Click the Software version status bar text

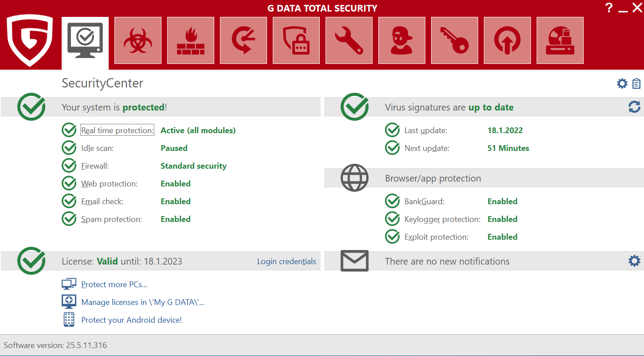pos(55,345)
